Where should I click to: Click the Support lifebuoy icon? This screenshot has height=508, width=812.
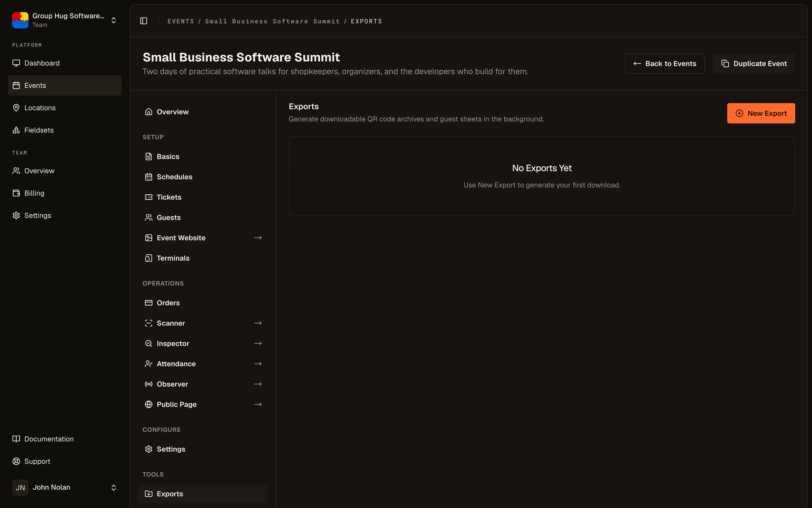pos(16,461)
